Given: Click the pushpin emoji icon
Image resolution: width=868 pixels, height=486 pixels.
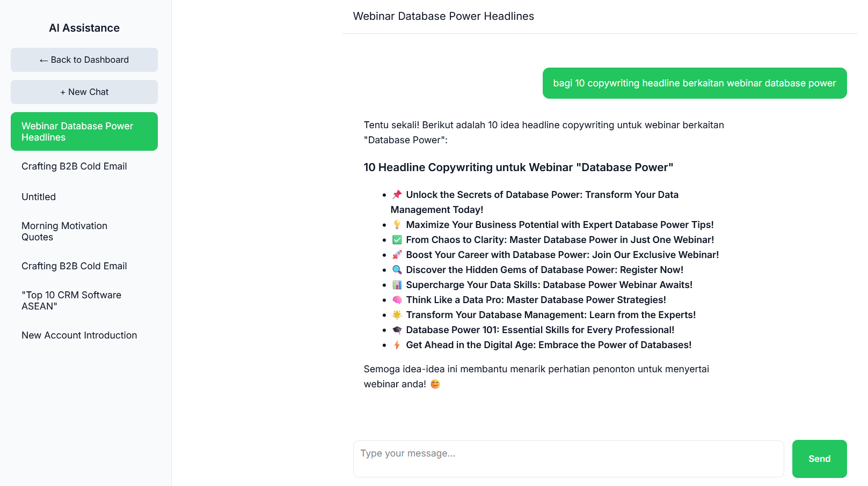Looking at the screenshot, I should click(397, 195).
